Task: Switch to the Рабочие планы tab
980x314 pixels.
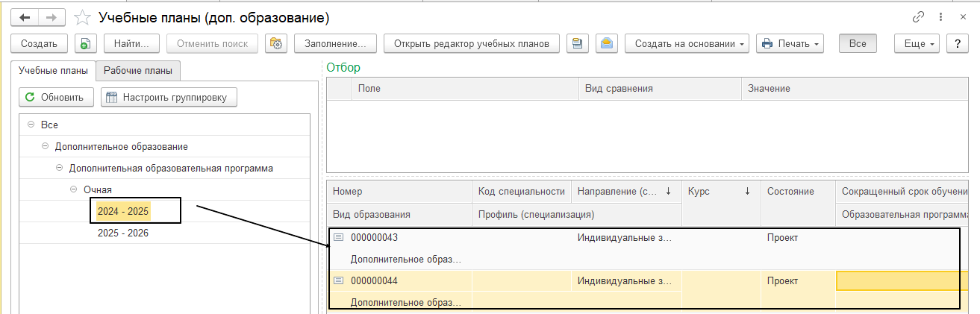Action: coord(138,71)
